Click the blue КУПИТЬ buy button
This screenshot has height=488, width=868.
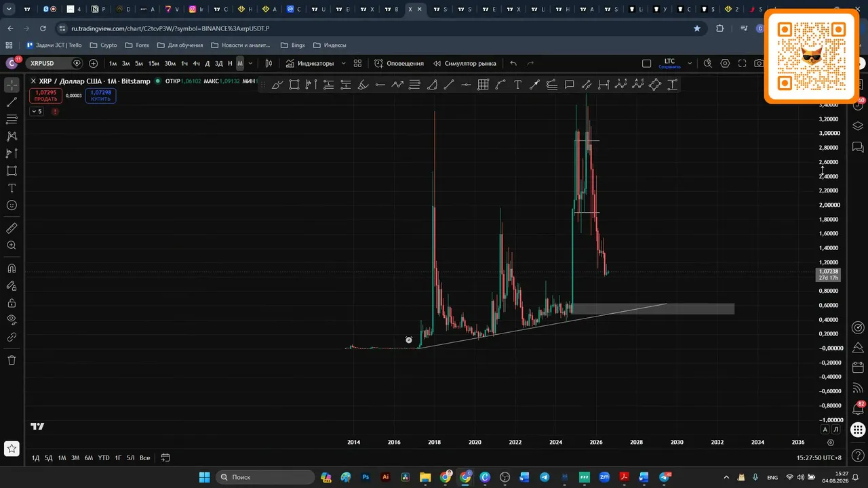point(101,96)
